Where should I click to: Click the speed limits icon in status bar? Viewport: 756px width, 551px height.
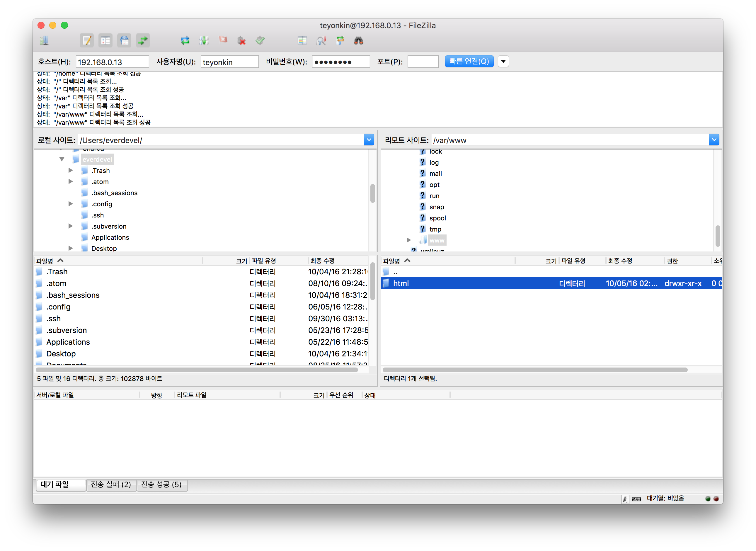[636, 499]
